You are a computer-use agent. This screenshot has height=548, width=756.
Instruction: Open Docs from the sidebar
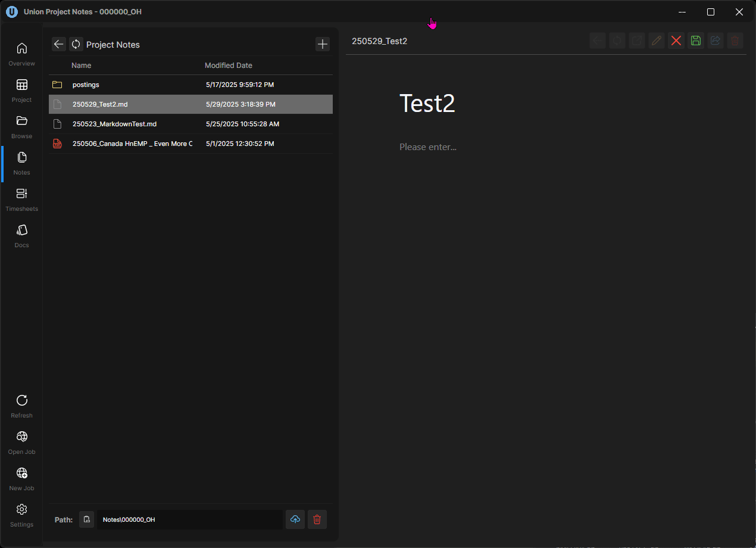click(21, 235)
